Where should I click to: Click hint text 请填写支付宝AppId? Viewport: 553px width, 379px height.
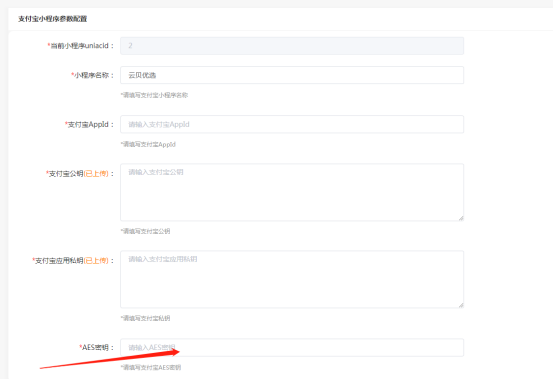point(148,144)
